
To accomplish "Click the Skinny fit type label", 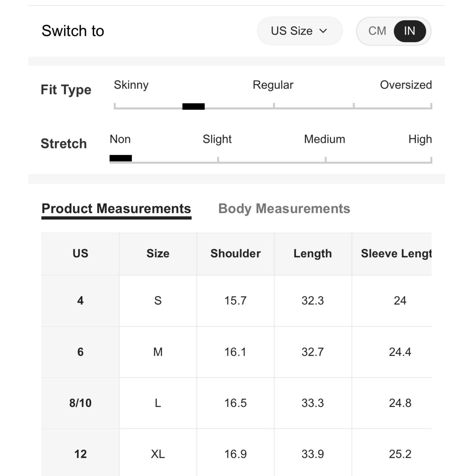I will pyautogui.click(x=131, y=85).
